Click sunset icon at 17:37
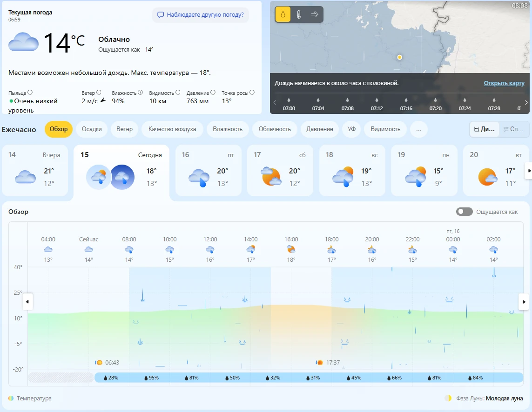 tap(319, 363)
